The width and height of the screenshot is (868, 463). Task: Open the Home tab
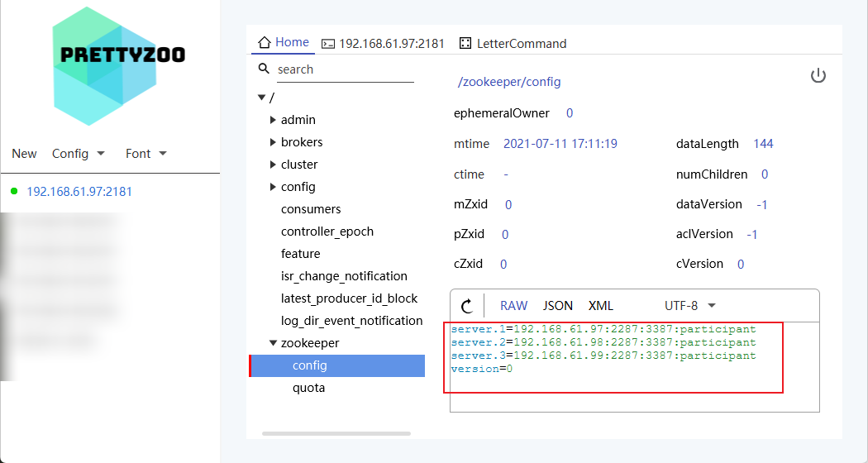pos(283,43)
